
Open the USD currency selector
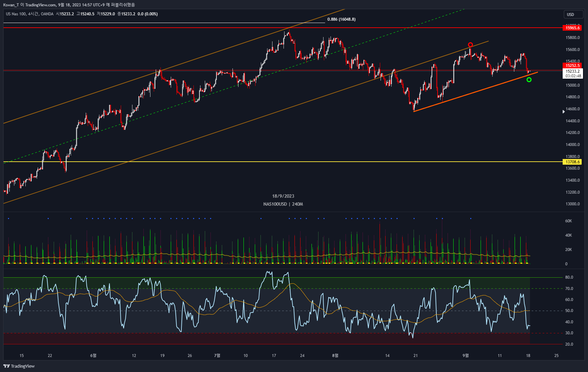pyautogui.click(x=573, y=14)
